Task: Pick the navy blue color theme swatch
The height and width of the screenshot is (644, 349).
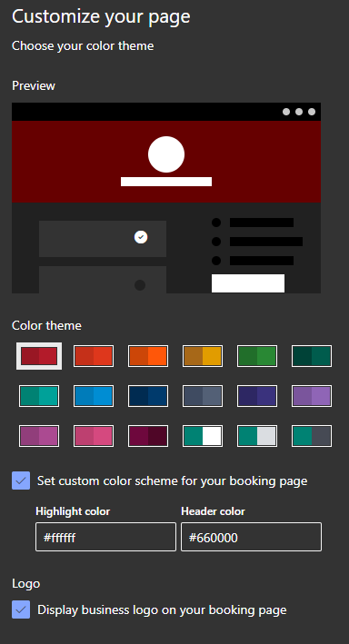Action: click(148, 396)
